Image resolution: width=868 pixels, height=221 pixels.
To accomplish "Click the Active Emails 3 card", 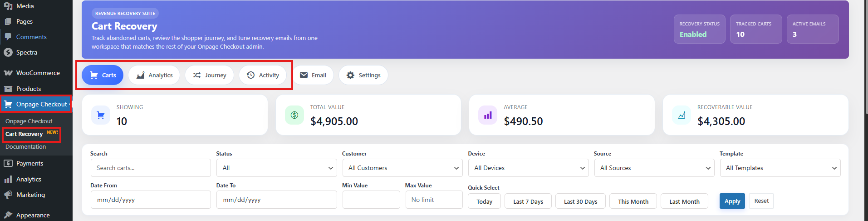I will 813,29.
